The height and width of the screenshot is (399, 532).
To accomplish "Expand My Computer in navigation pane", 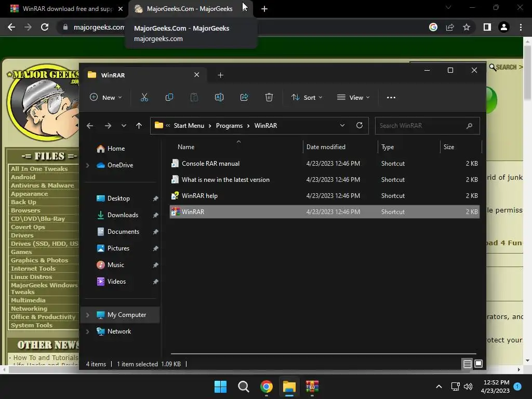I will pyautogui.click(x=87, y=315).
